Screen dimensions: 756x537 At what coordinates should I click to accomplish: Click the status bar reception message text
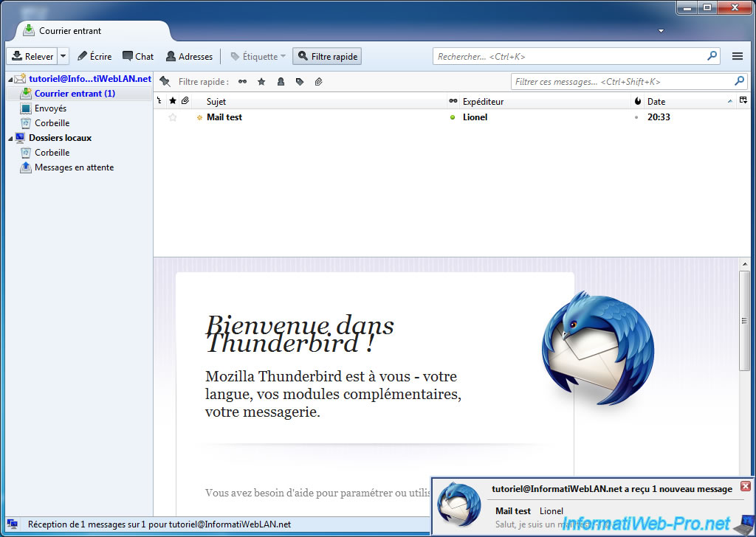click(159, 524)
